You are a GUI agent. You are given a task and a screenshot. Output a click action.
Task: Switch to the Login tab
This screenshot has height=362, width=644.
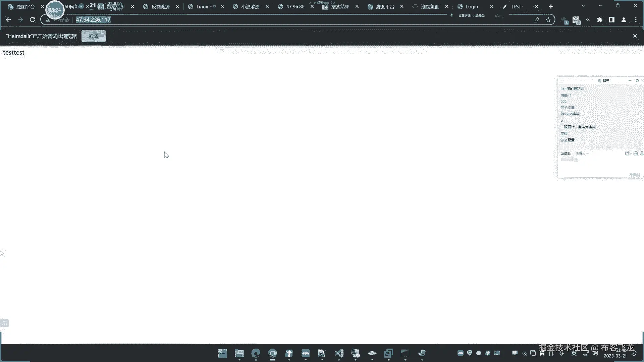472,7
